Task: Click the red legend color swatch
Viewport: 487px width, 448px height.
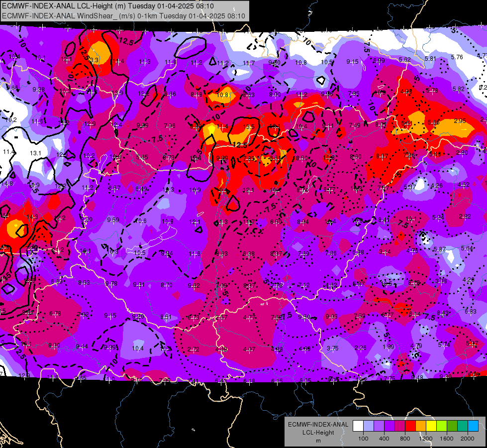Action: [x=410, y=426]
